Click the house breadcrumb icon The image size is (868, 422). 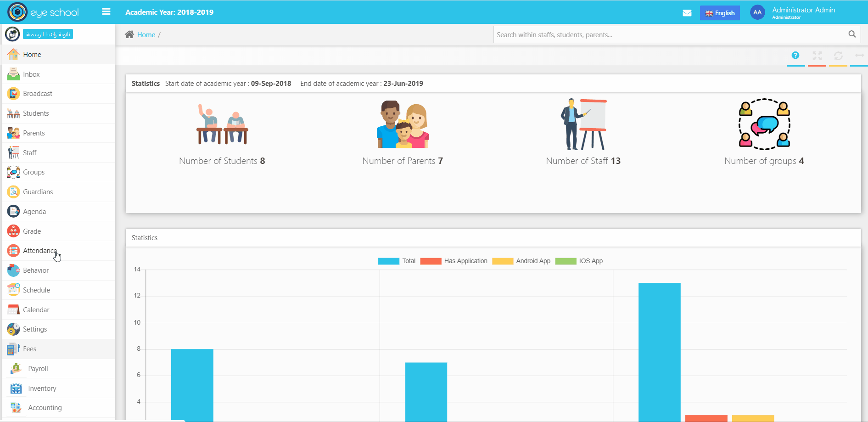point(129,34)
